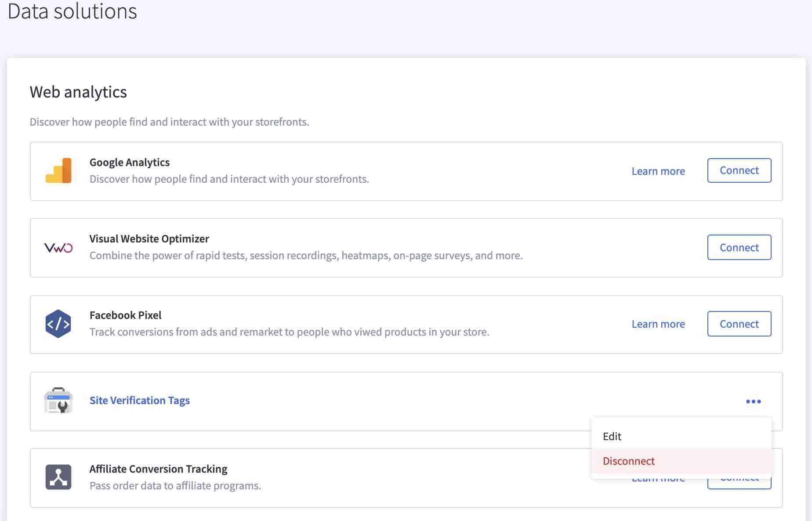Connect Affiliate Conversion Tracking
The width and height of the screenshot is (812, 521).
click(x=739, y=478)
